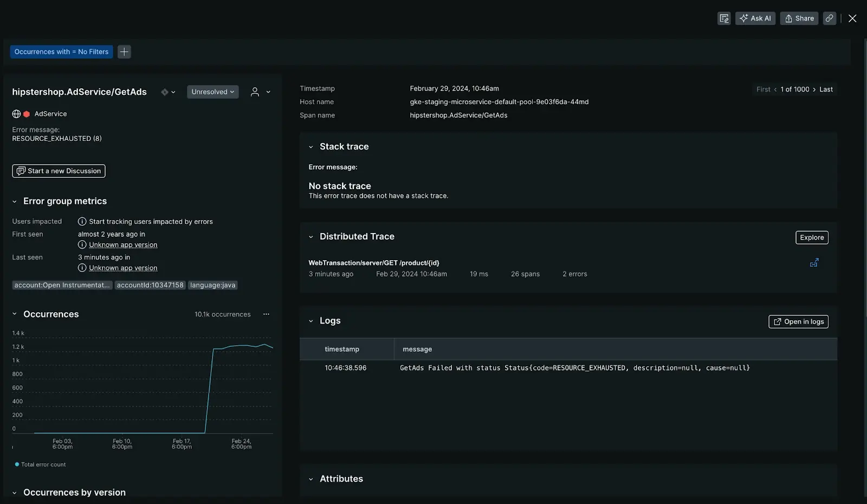Open the Ask AI assistant
The height and width of the screenshot is (504, 867).
[755, 18]
